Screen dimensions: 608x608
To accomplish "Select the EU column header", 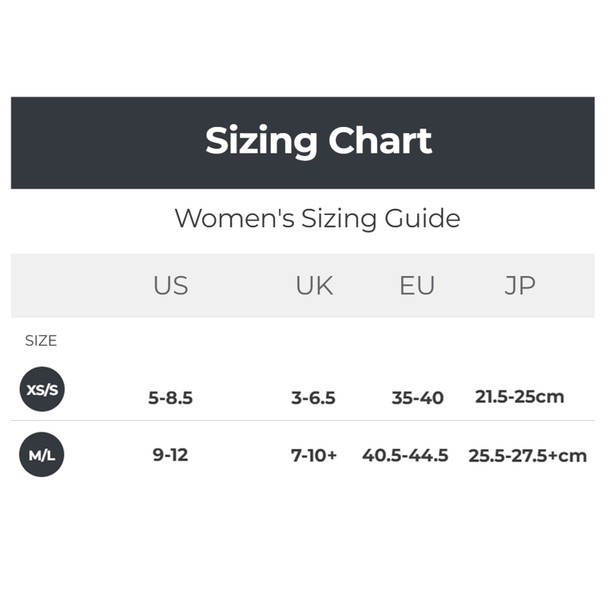I will 417,286.
